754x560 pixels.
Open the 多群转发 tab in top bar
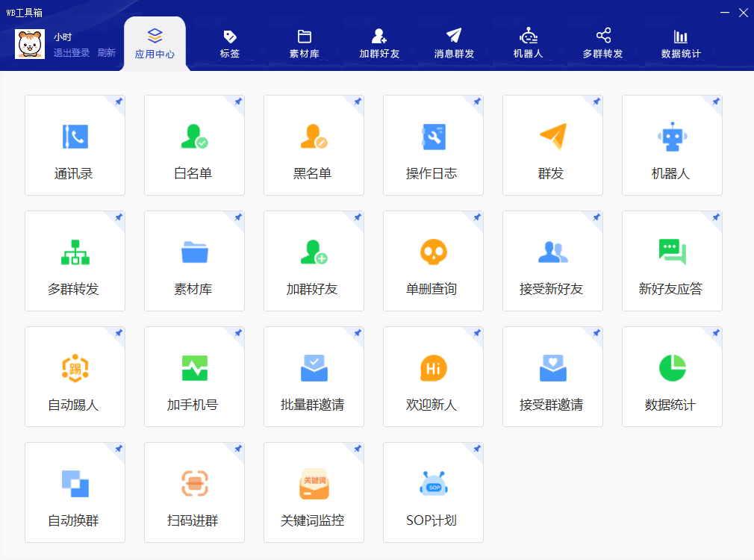pyautogui.click(x=603, y=43)
